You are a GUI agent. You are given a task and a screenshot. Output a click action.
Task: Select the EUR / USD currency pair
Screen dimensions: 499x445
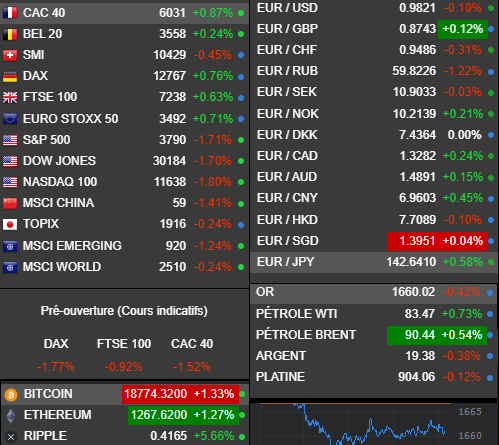coord(374,8)
